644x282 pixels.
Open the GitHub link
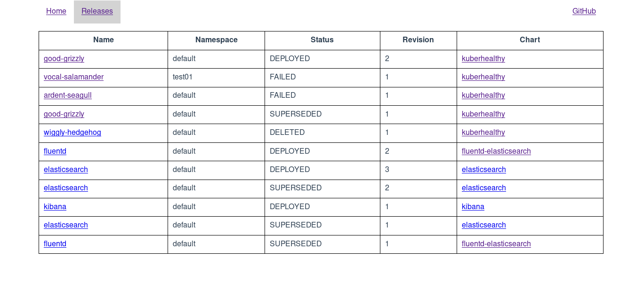point(584,11)
